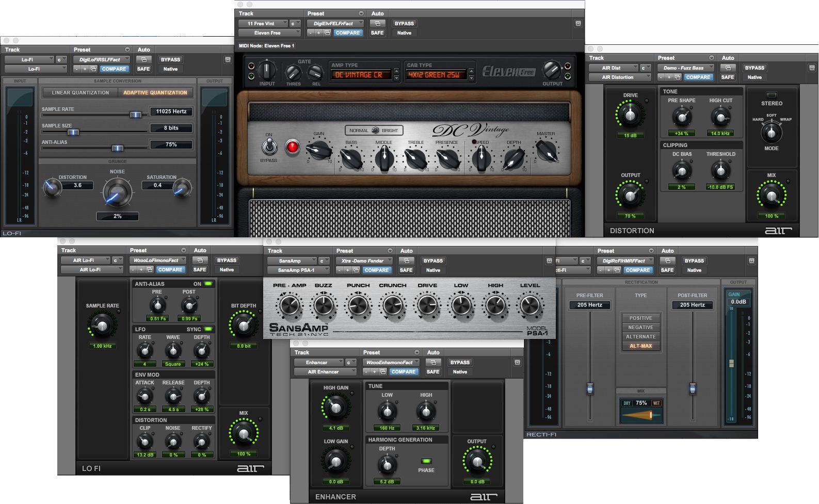Click the DISTORTION knob in Lo-Fi Grunge

52,188
